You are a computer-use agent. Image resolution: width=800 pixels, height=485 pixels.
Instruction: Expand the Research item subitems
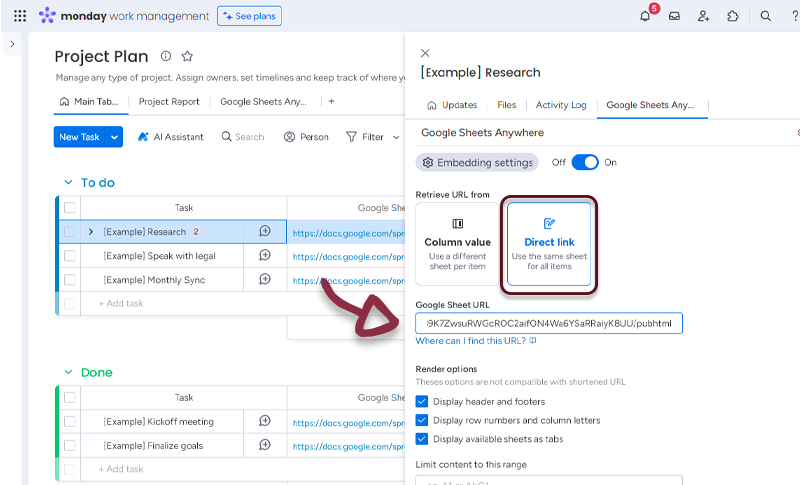[x=91, y=232]
